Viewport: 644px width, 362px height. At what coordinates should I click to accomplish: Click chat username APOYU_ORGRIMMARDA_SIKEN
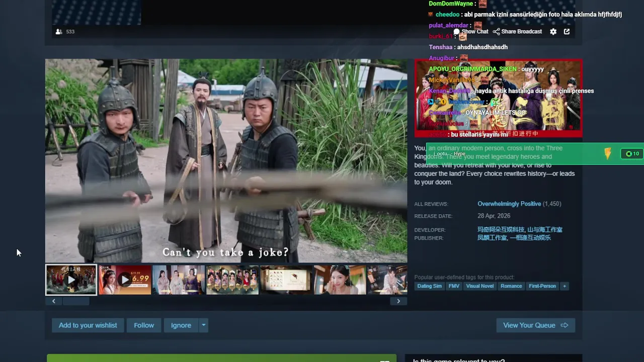(473, 69)
